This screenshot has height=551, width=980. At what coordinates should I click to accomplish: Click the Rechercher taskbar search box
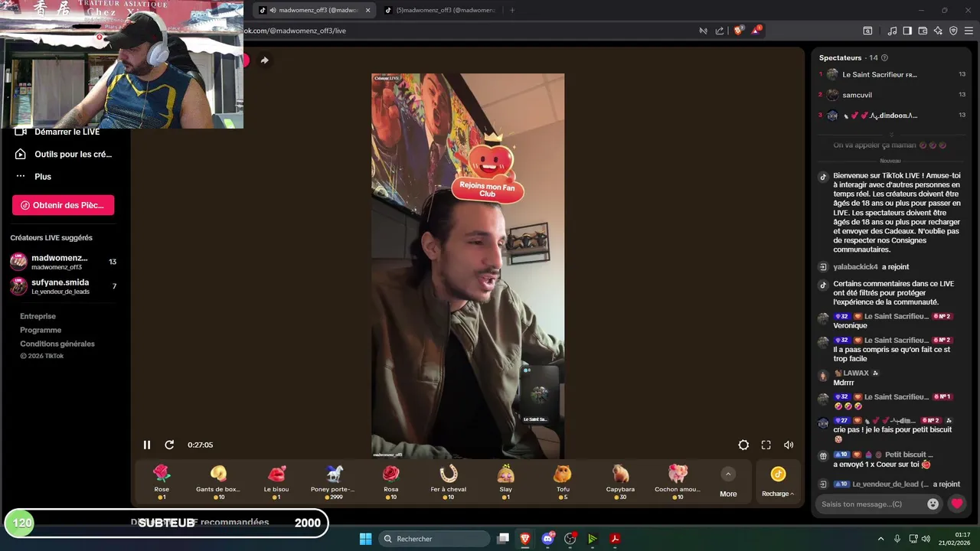pos(435,539)
